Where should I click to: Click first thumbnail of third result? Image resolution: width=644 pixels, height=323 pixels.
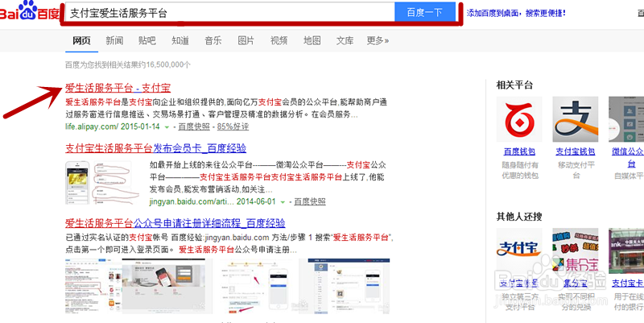(x=93, y=287)
